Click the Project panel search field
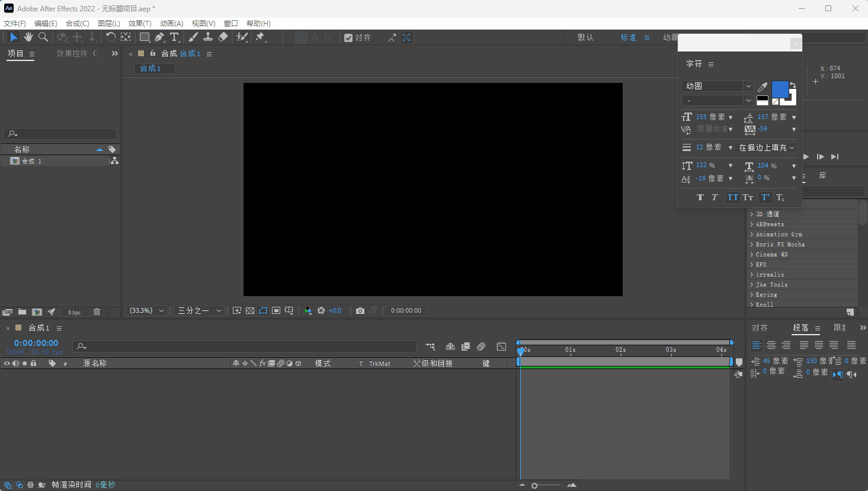 tap(60, 134)
